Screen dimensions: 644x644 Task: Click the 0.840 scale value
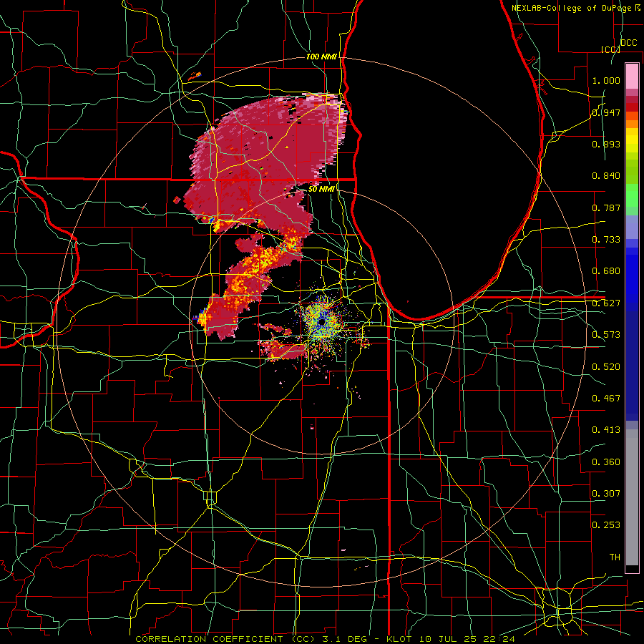tap(606, 176)
